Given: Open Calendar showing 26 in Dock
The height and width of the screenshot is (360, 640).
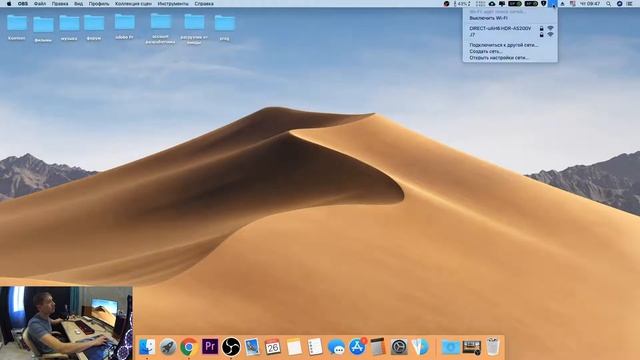Looking at the screenshot, I should tap(273, 347).
